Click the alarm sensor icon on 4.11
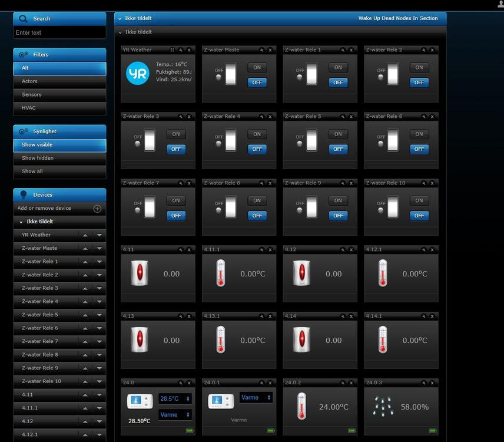The image size is (504, 442). point(140,273)
